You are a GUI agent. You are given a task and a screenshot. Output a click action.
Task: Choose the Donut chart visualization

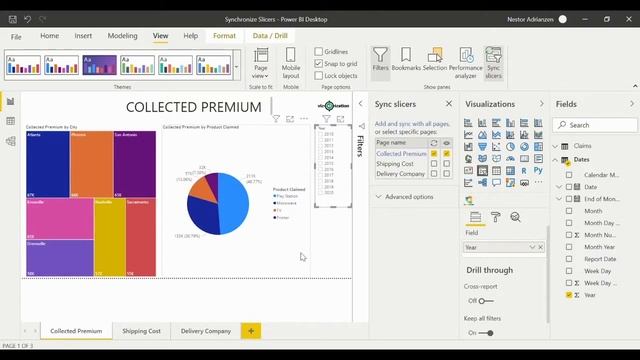pyautogui.click(x=524, y=147)
